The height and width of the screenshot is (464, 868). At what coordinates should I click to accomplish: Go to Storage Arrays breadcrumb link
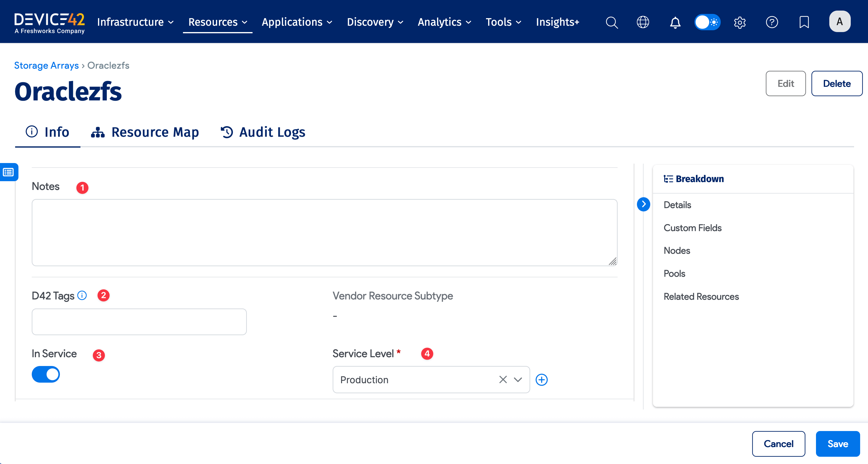tap(47, 65)
